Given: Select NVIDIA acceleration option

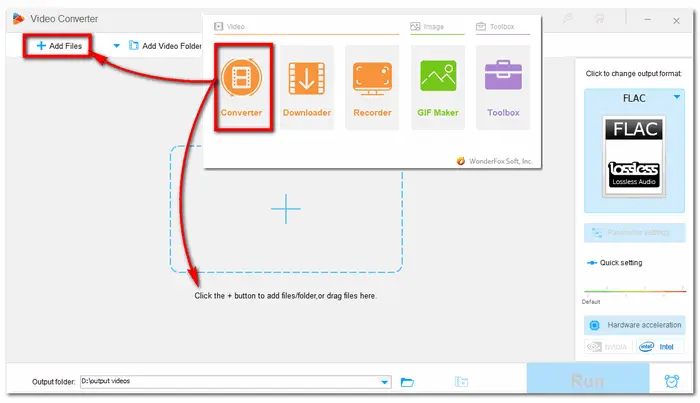Looking at the screenshot, I should [607, 347].
